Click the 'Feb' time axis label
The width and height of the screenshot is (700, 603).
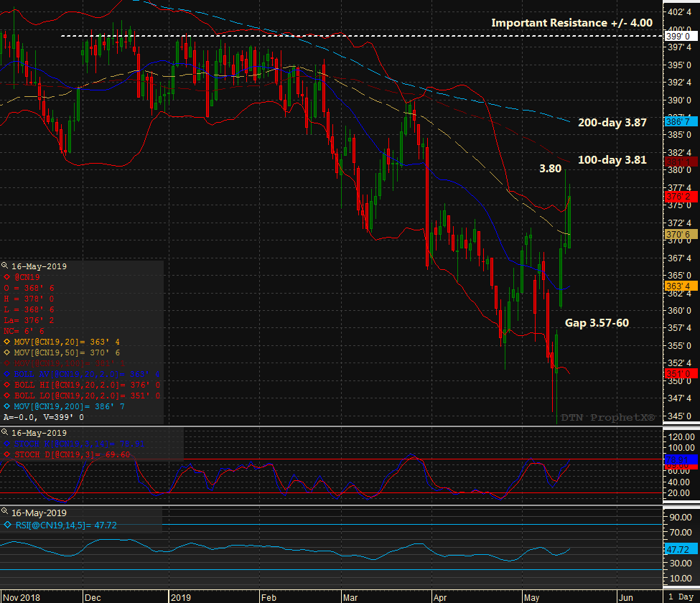[269, 597]
